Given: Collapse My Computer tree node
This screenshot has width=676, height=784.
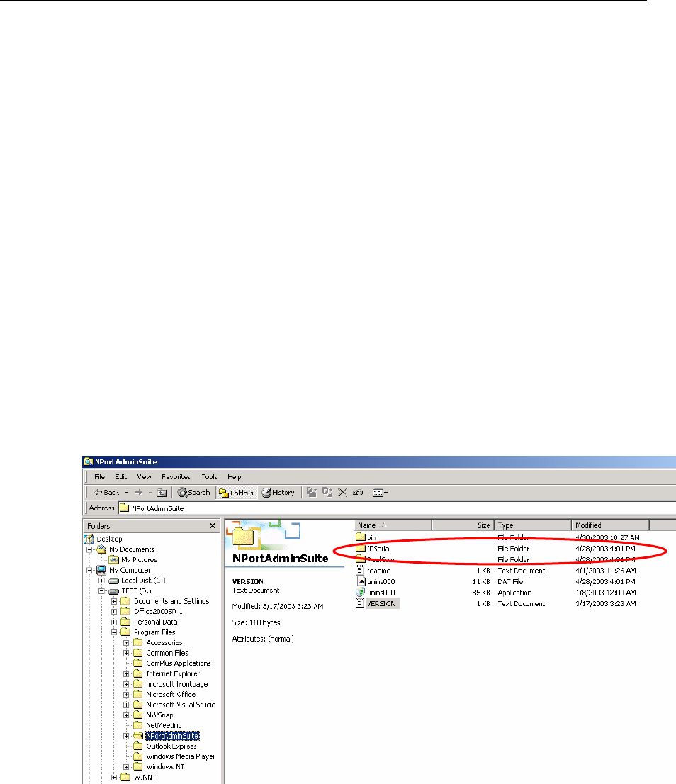Looking at the screenshot, I should pos(89,570).
